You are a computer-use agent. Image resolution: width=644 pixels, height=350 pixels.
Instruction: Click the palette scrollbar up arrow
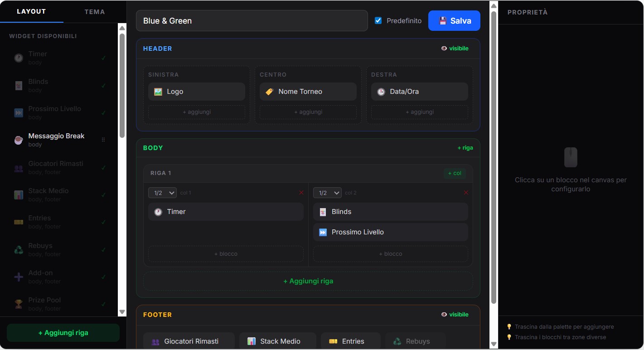(x=122, y=28)
